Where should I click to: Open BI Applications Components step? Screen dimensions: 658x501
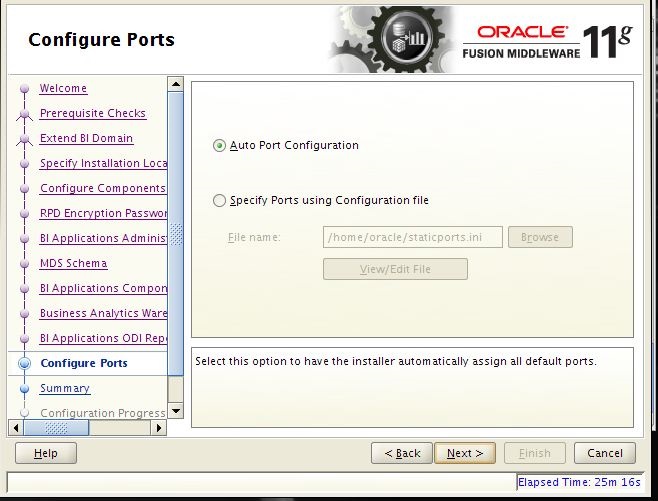[x=103, y=288]
